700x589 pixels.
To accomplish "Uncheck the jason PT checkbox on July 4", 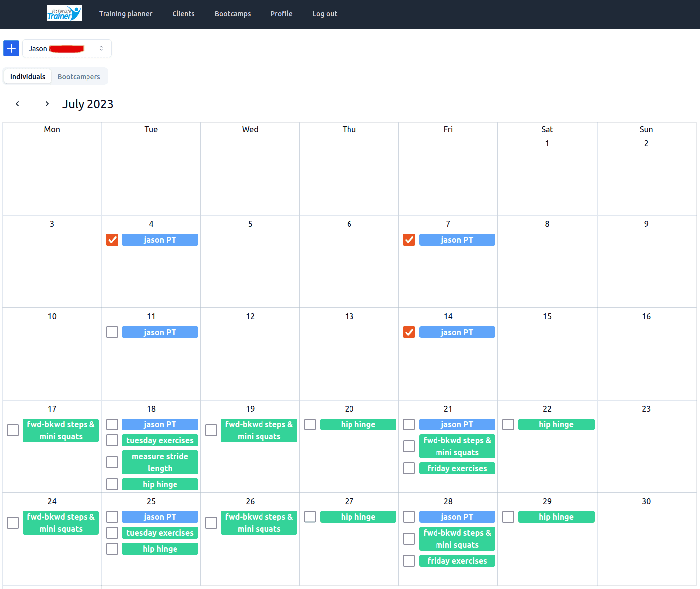I will click(x=112, y=240).
